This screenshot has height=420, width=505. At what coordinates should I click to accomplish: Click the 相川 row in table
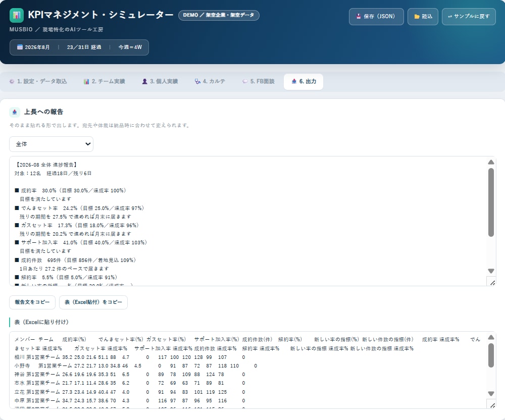point(130,357)
